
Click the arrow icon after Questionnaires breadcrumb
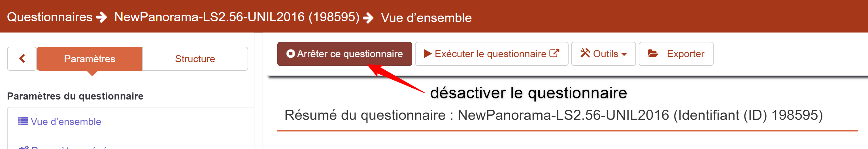[x=101, y=17]
